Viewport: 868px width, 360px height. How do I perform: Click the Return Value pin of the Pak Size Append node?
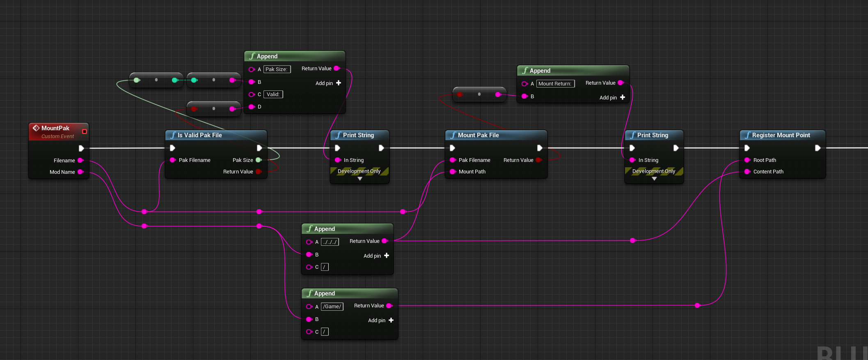click(337, 68)
